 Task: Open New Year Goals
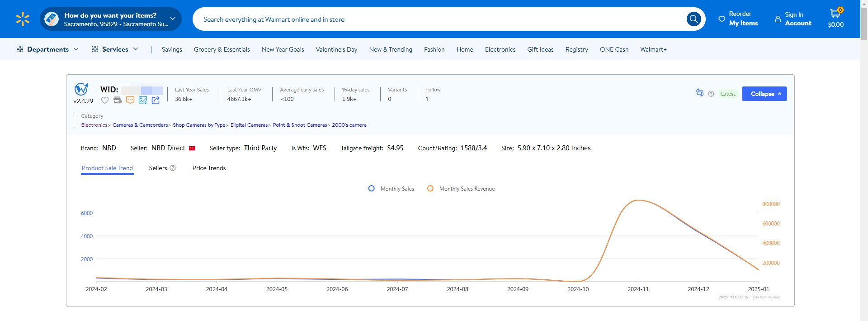tap(283, 49)
